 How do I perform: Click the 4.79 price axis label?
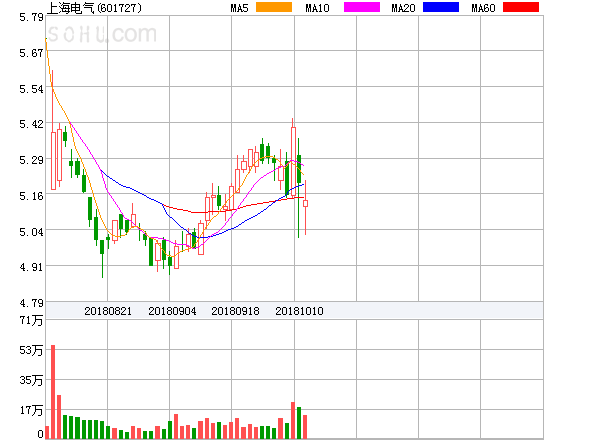(31, 303)
